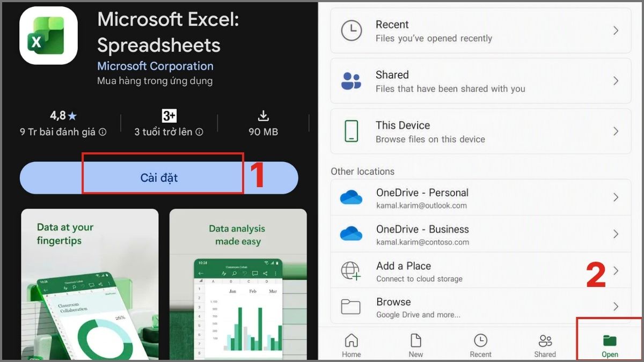Open the 'Data analysis made easy' screenshot

pos(238,284)
